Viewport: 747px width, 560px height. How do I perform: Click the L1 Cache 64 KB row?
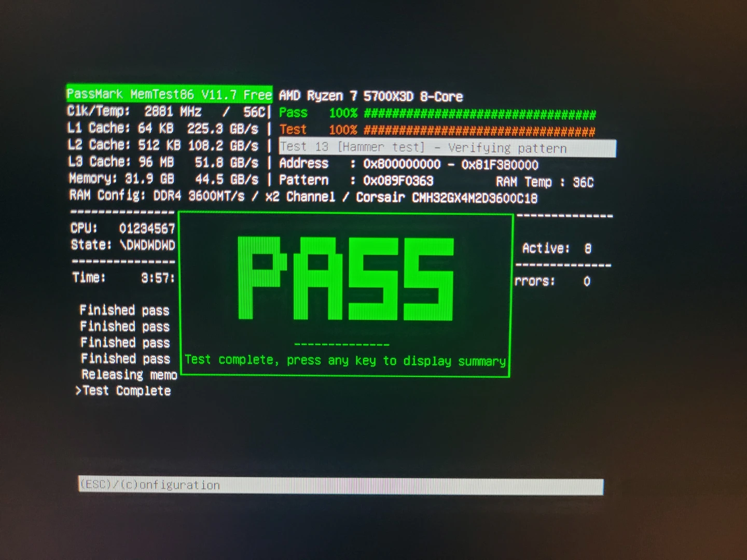pyautogui.click(x=163, y=128)
